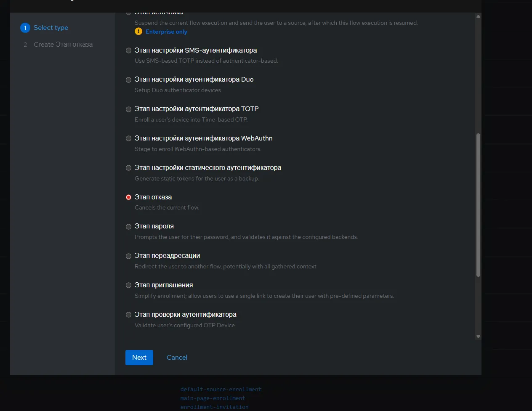Screen dimensions: 532x411
Task: Click the scrollbar down arrow
Action: tap(478, 337)
